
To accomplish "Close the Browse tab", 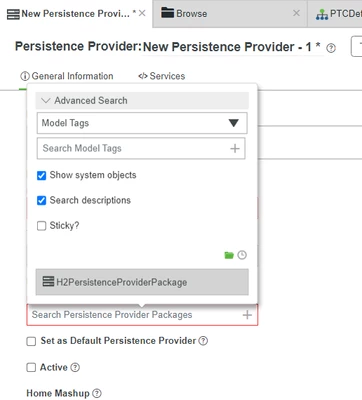I will [296, 13].
